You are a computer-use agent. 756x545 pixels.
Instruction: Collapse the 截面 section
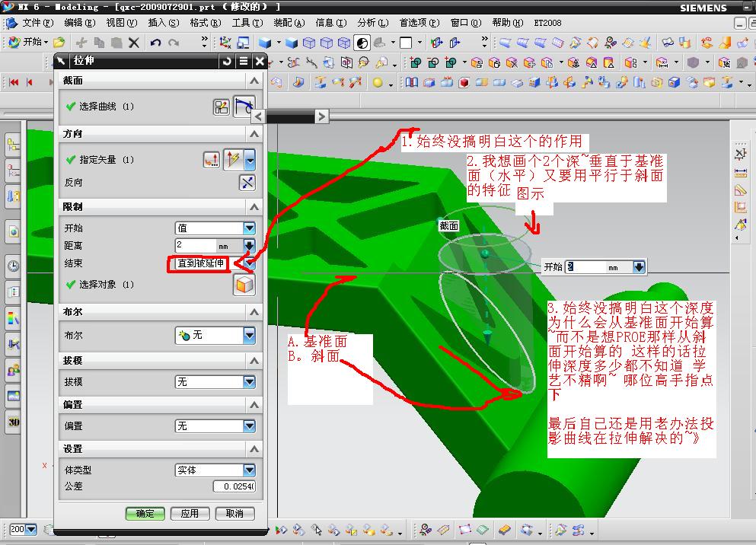click(254, 81)
